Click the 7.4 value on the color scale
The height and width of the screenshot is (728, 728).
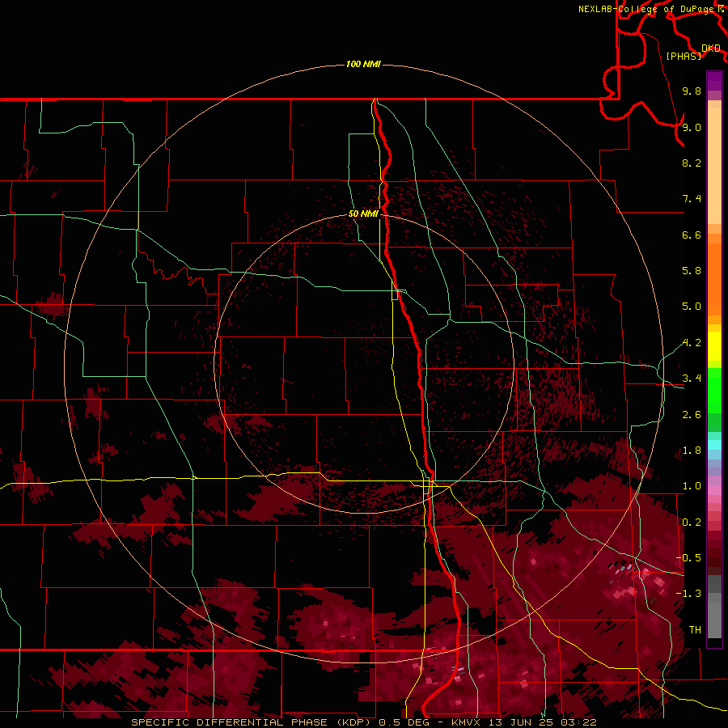coord(692,199)
